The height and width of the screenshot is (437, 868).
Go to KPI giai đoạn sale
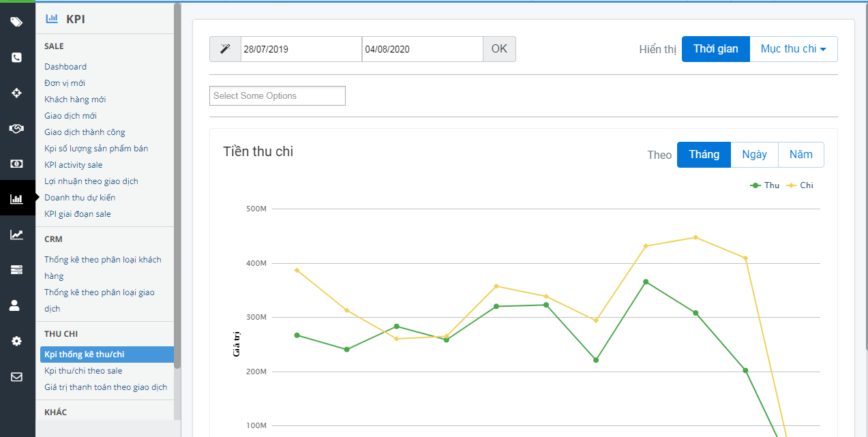(78, 214)
